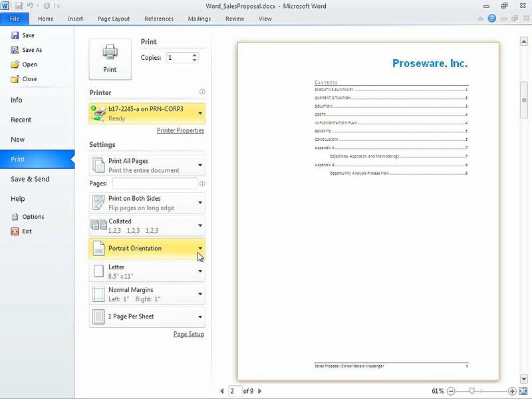Image resolution: width=532 pixels, height=399 pixels.
Task: Click the Undo icon in the title bar
Action: 31,5
